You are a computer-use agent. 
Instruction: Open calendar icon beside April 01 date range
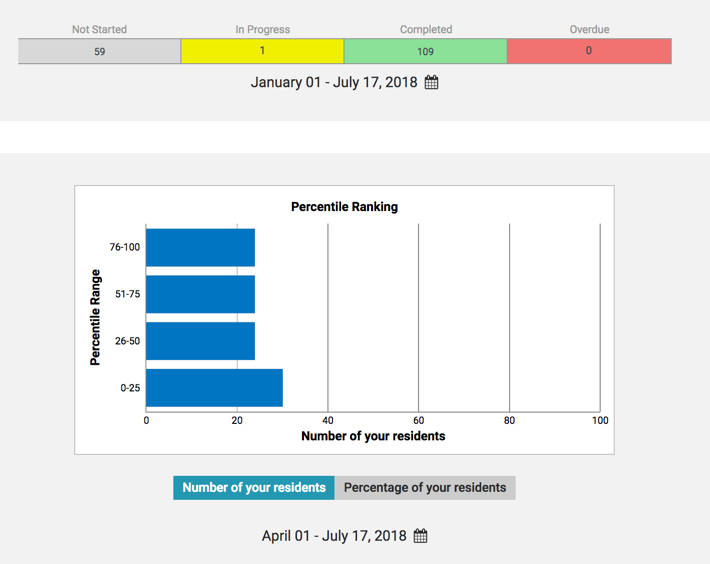click(x=420, y=536)
